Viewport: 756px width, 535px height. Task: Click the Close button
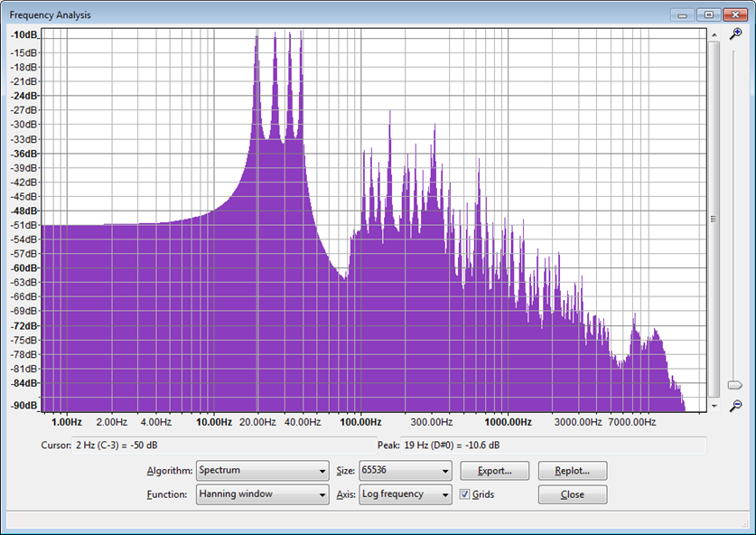tap(573, 494)
